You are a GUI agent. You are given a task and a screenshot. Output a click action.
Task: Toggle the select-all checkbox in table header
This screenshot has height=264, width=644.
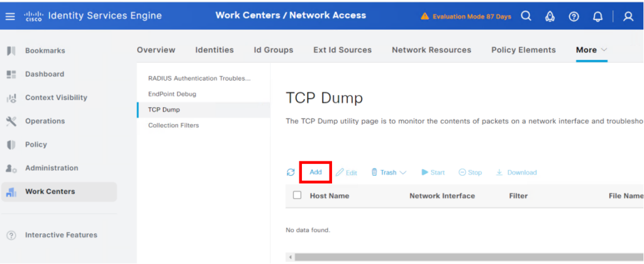[297, 195]
